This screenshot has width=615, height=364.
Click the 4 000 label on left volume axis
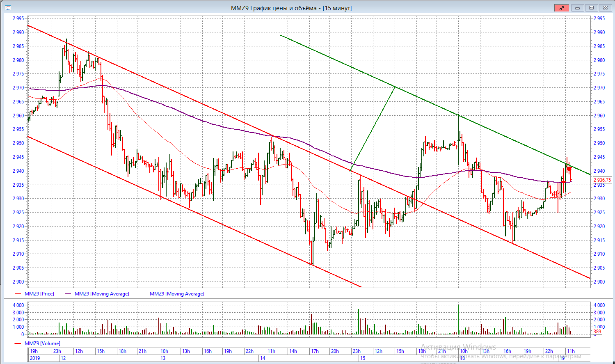tap(18, 305)
